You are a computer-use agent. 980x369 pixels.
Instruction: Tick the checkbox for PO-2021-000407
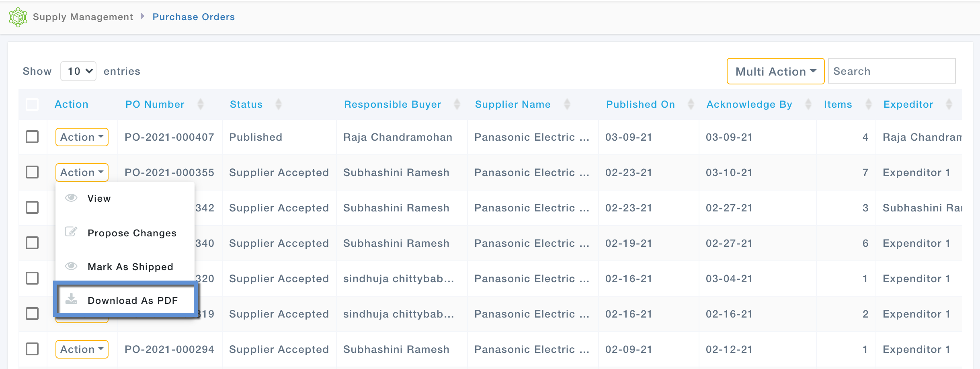[x=32, y=137]
